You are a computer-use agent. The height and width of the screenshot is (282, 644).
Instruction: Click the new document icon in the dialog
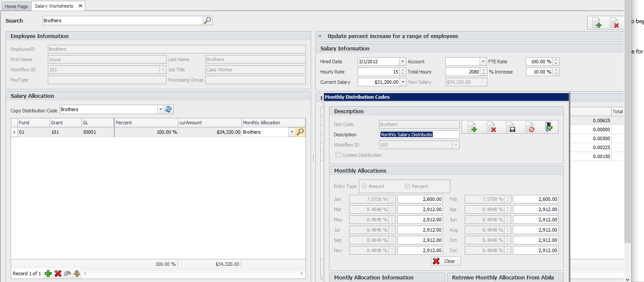[472, 127]
